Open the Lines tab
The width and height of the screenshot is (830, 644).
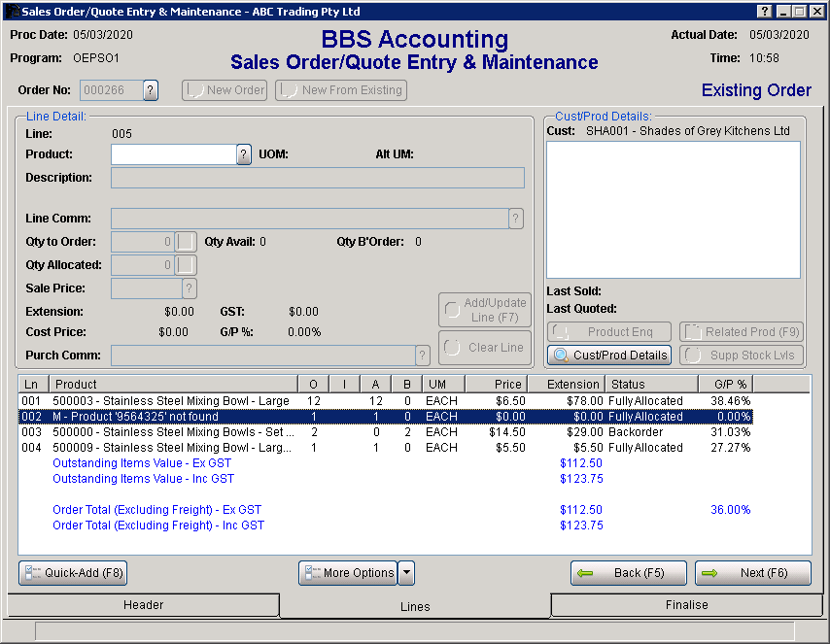415,606
